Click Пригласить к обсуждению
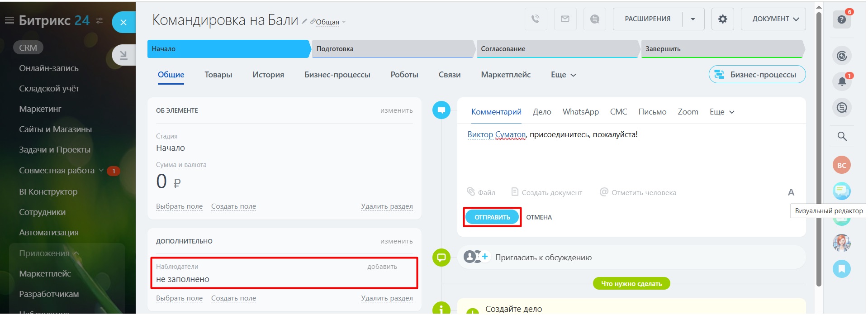The width and height of the screenshot is (868, 315). (x=543, y=258)
